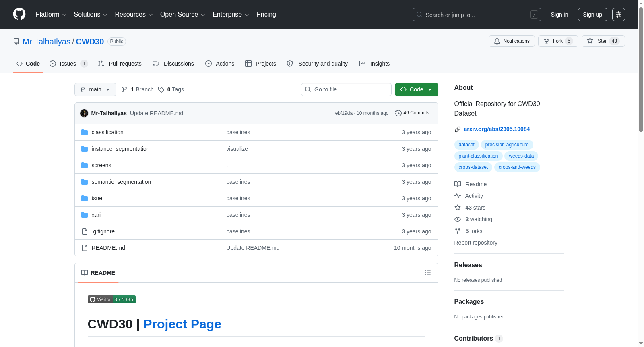Open the Mr-TalhaIlyas owner link in breadcrumb
The image size is (644, 347).
click(47, 42)
